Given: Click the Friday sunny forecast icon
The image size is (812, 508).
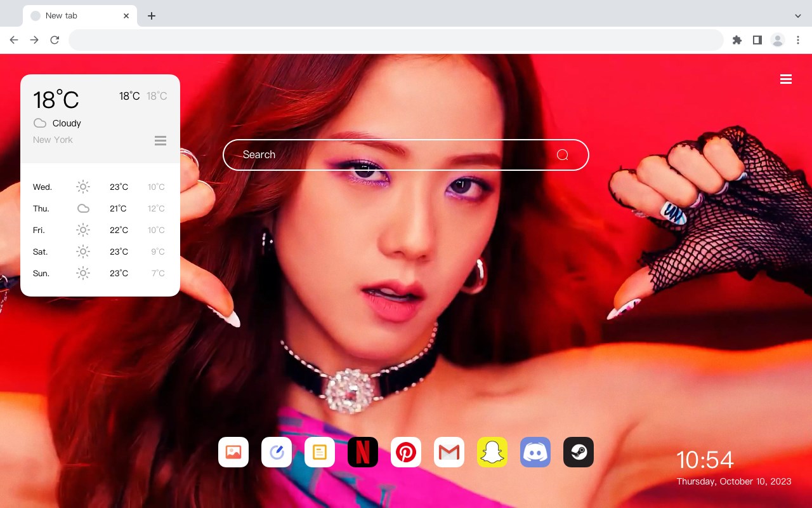Looking at the screenshot, I should coord(83,230).
